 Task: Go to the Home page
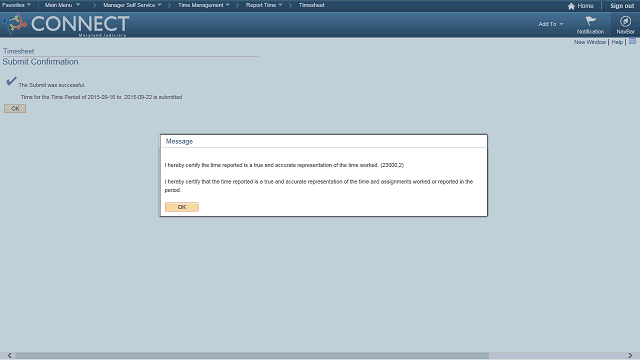click(x=580, y=6)
